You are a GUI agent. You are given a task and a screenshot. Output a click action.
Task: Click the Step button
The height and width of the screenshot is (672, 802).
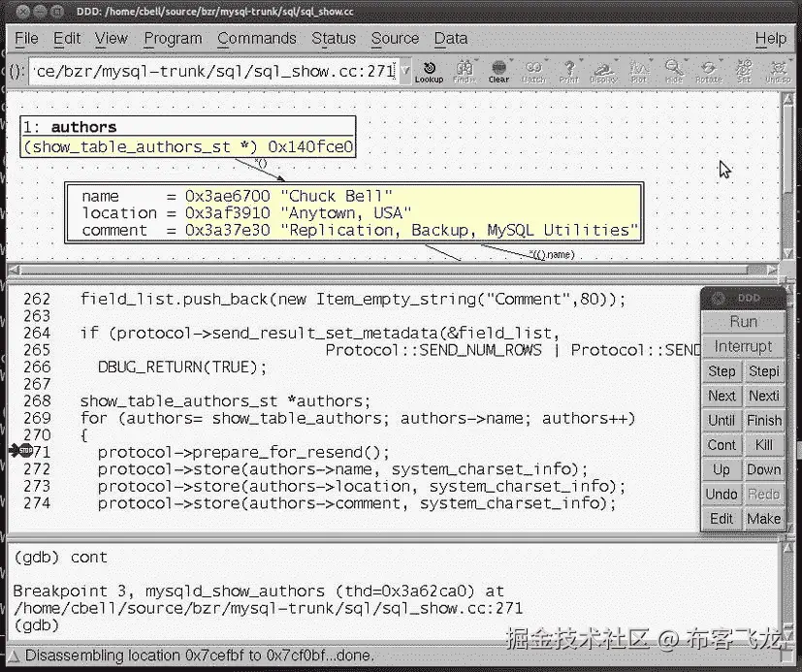722,371
